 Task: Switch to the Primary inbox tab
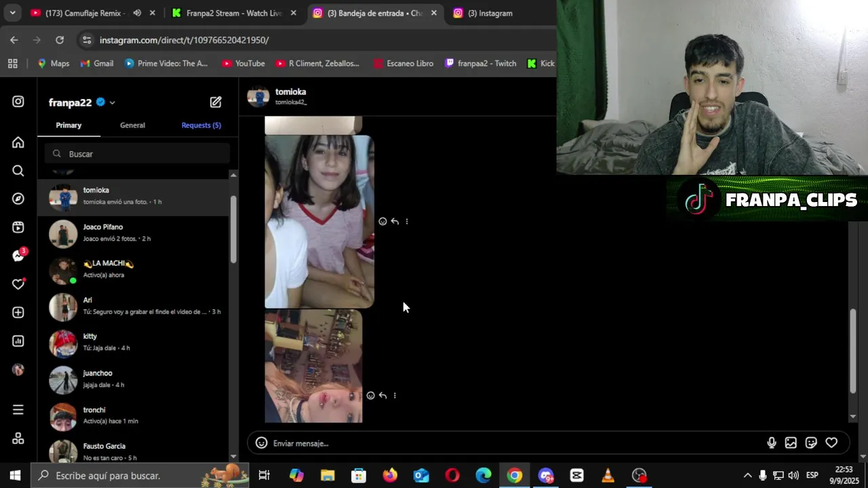(68, 125)
